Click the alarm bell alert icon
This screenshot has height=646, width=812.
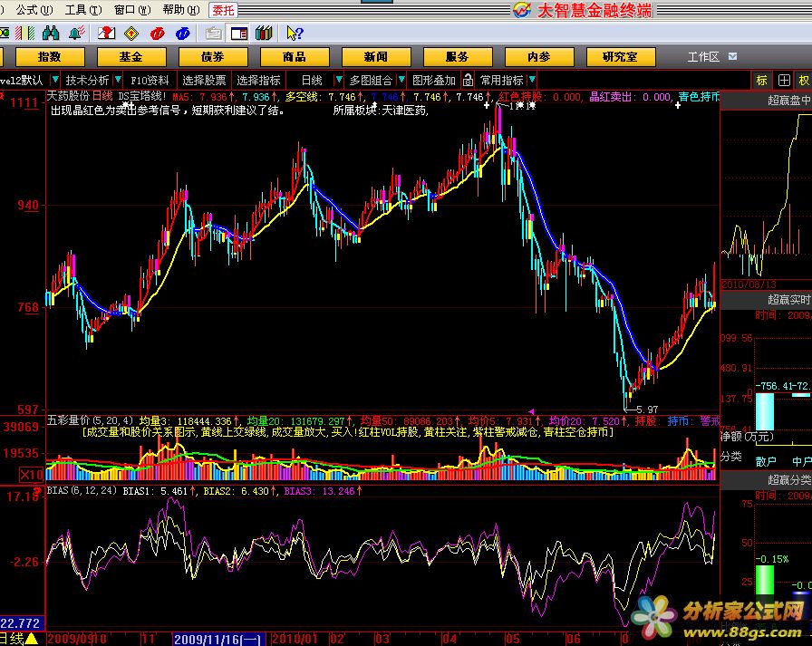(77, 34)
